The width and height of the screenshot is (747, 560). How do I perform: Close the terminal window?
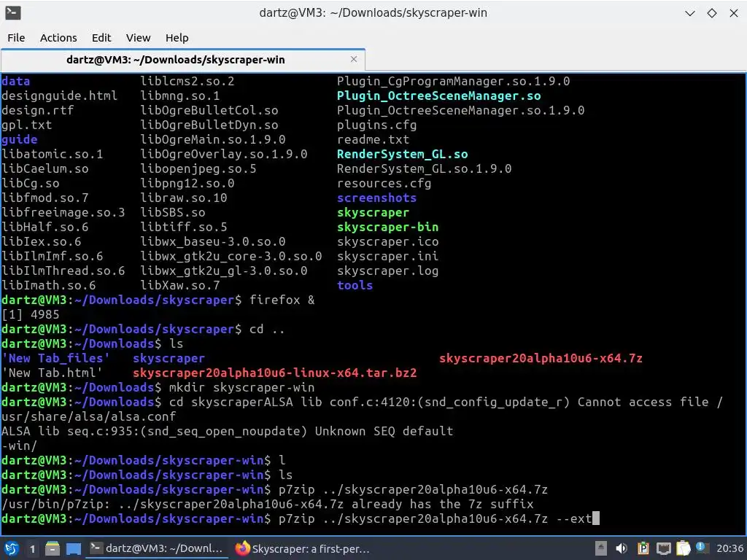(734, 13)
